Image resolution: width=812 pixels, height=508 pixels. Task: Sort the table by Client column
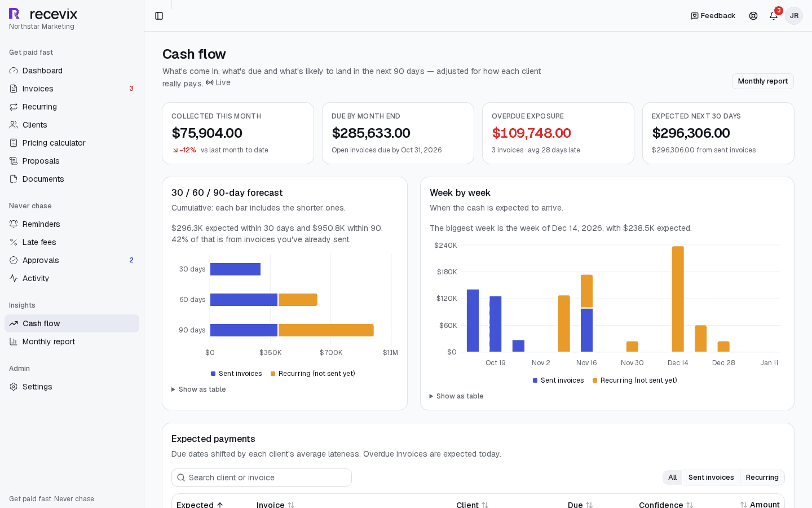473,505
